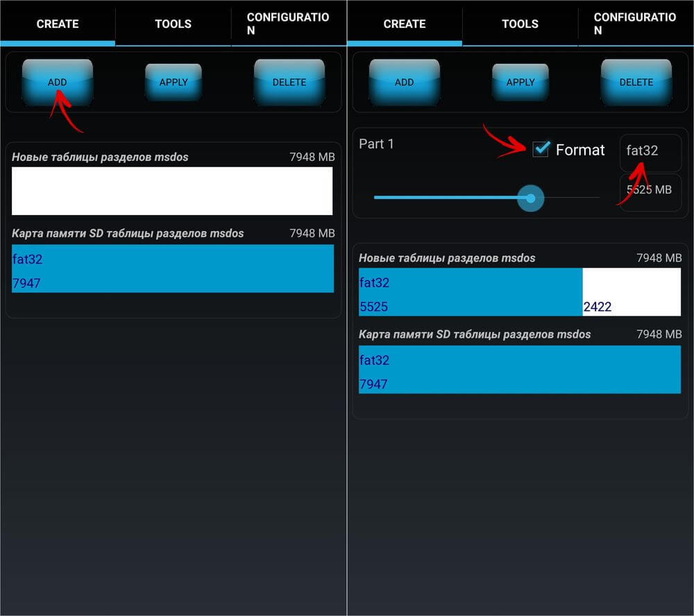Uncheck the Format checkbox for Part 1

[x=541, y=150]
